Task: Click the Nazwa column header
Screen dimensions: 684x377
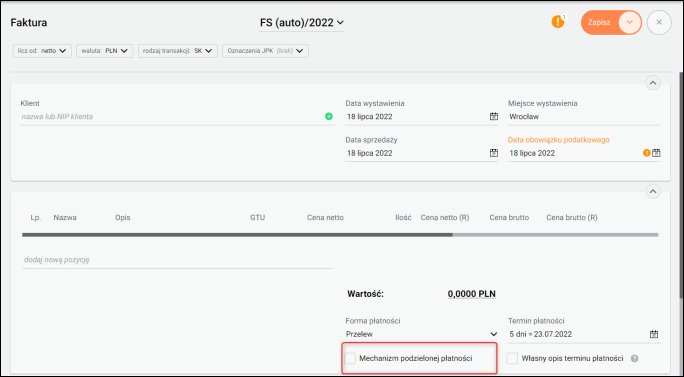Action: [x=65, y=217]
